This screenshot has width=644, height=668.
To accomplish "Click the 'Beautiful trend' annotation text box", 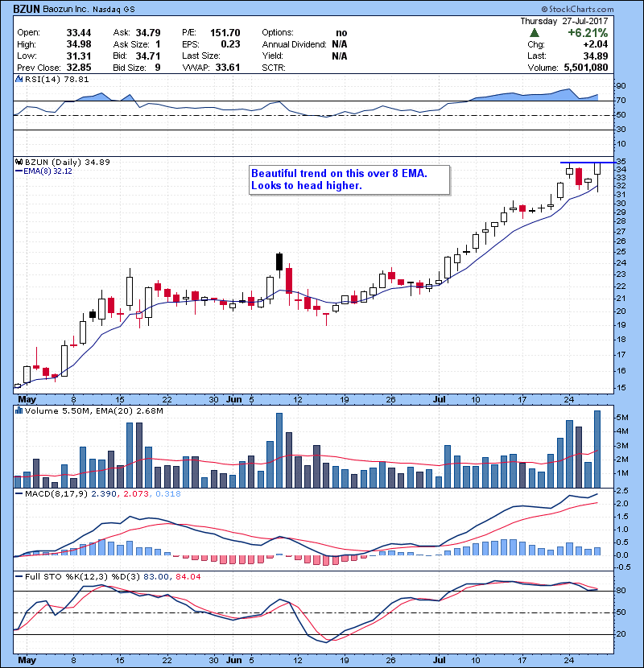I will [x=349, y=179].
